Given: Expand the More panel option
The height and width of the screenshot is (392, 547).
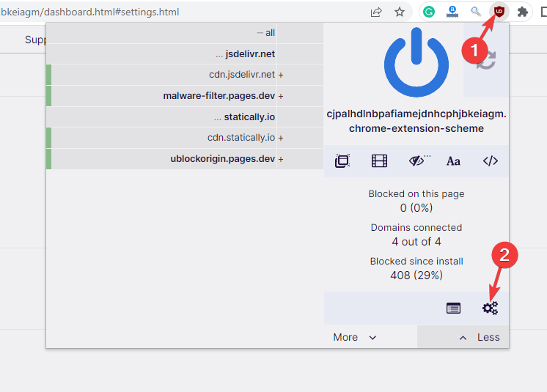Looking at the screenshot, I should (355, 337).
